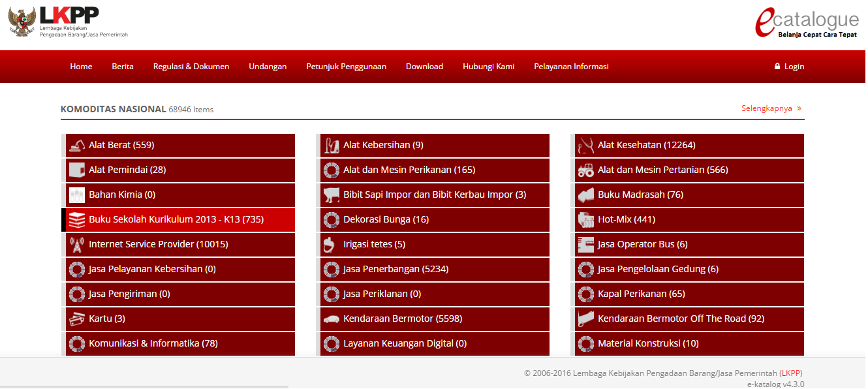868x389 pixels.
Task: Click the Kartu card icon
Action: pos(77,319)
